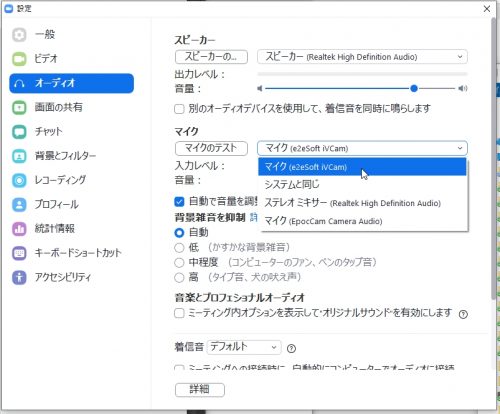Click the headphone icon for オーディオ

[x=19, y=83]
